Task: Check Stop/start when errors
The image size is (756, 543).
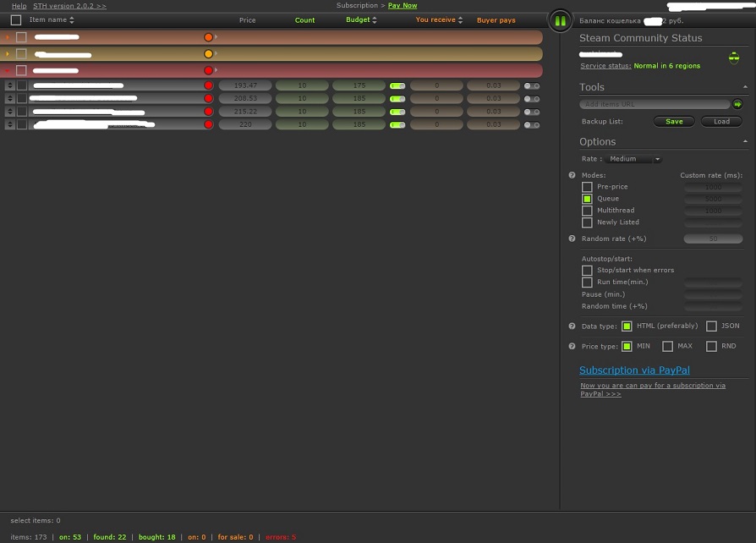Action: [x=587, y=271]
